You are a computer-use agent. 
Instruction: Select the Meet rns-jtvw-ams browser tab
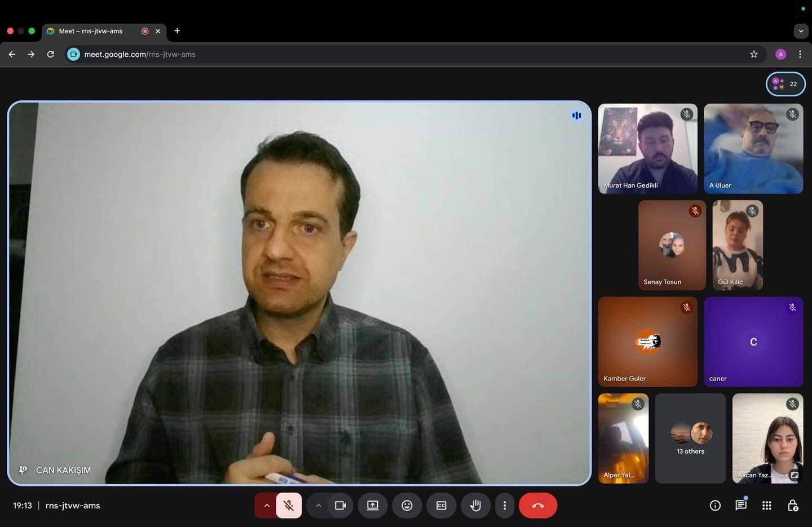93,31
